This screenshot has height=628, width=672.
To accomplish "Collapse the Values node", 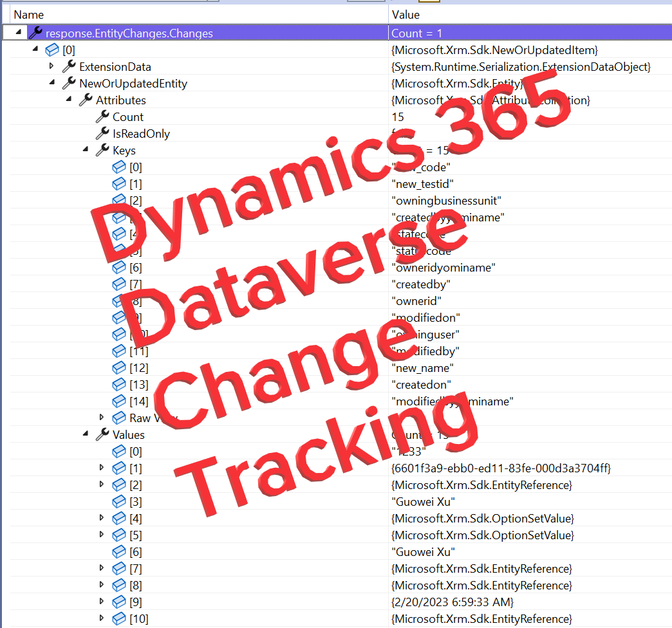I will click(86, 434).
